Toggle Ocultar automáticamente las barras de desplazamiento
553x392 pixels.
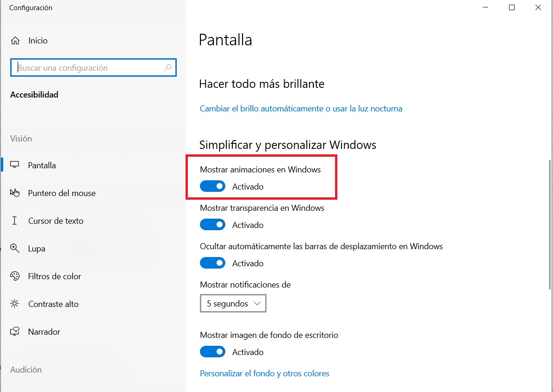point(212,263)
